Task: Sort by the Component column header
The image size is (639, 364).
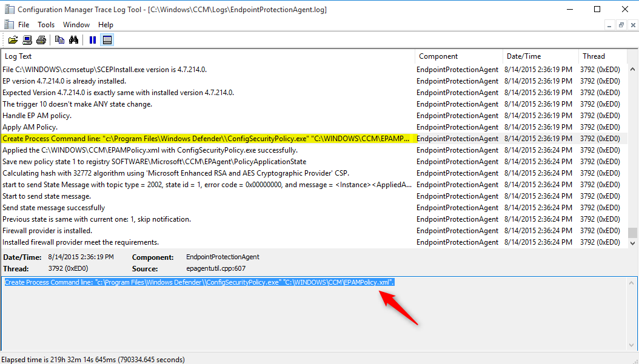Action: tap(458, 56)
